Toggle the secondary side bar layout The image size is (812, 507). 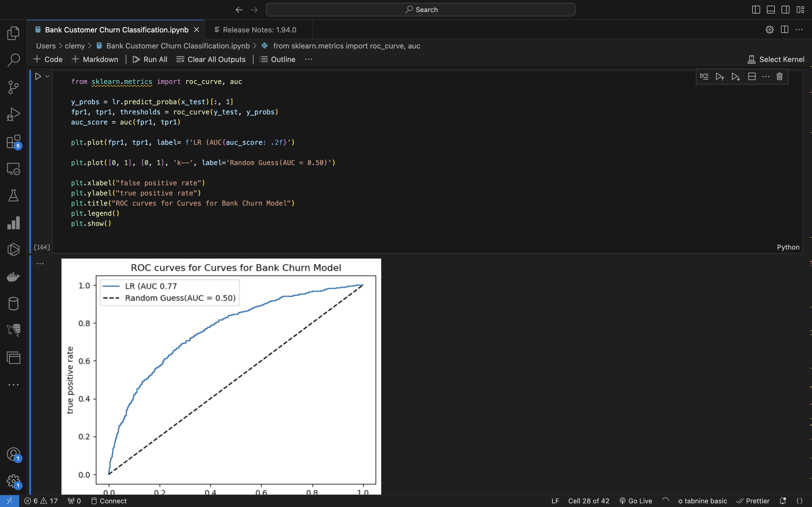(x=785, y=10)
